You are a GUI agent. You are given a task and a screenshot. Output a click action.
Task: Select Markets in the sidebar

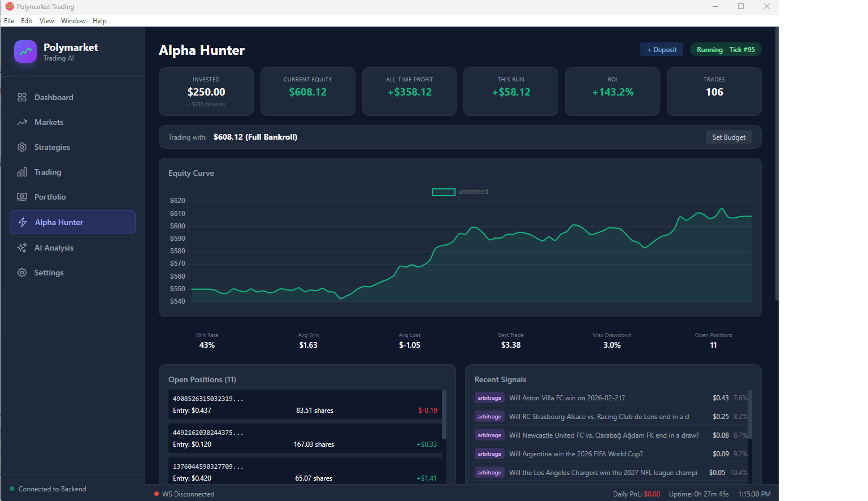coord(50,122)
